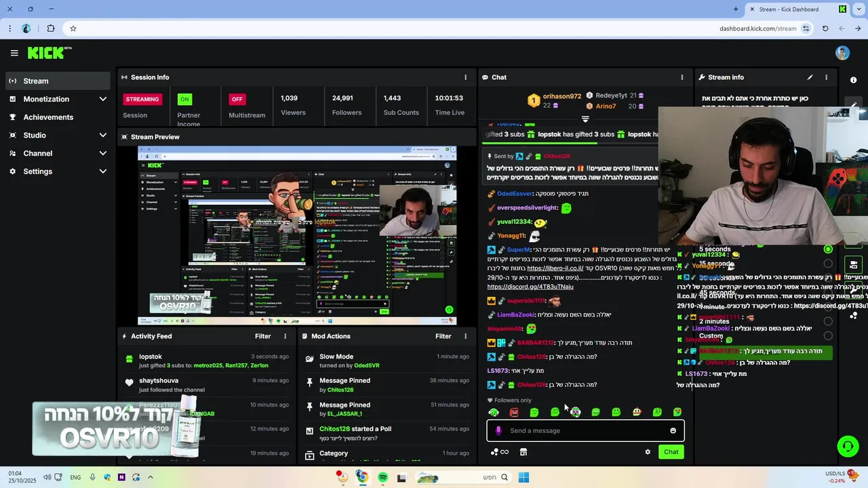Open the shop storefront icon
The width and height of the screenshot is (868, 488).
coord(524,452)
